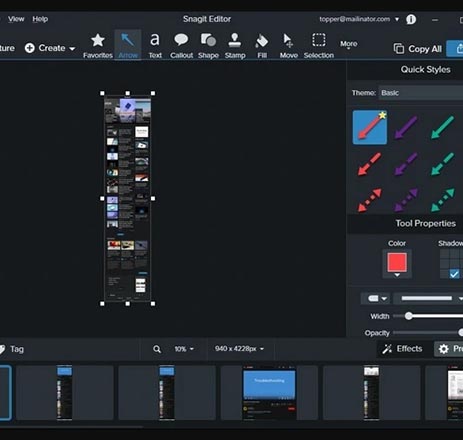Image resolution: width=463 pixels, height=440 pixels.
Task: Choose the solid green arrow quick style
Action: click(442, 127)
